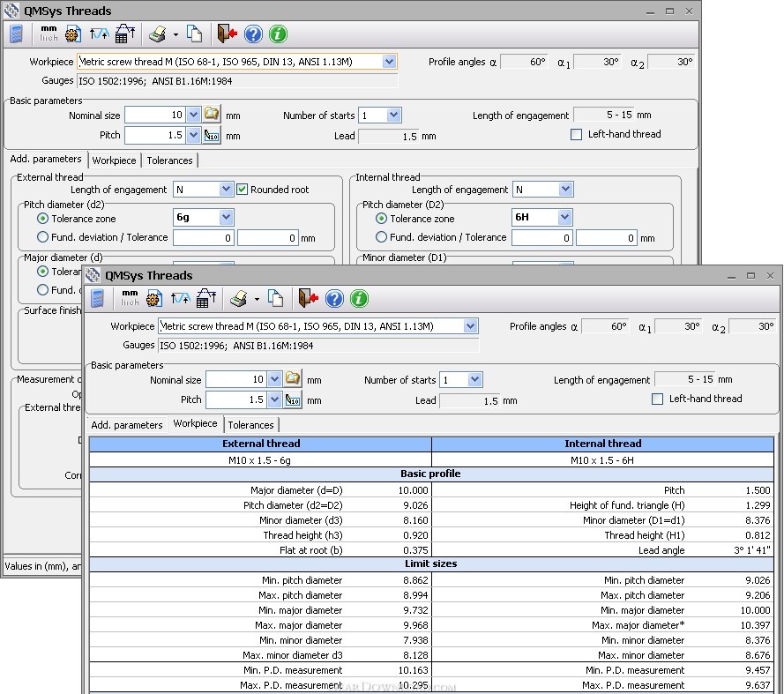
Task: Toggle mm/inch units in front window toolbar
Action: 130,298
